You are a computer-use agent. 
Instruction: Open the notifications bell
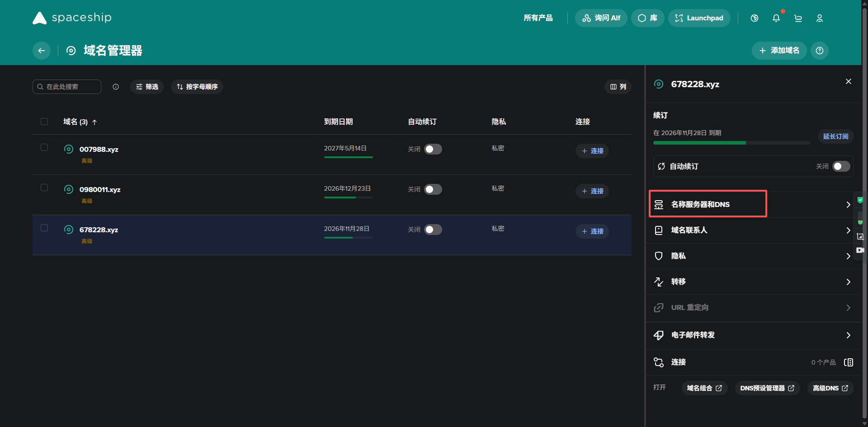[x=776, y=18]
